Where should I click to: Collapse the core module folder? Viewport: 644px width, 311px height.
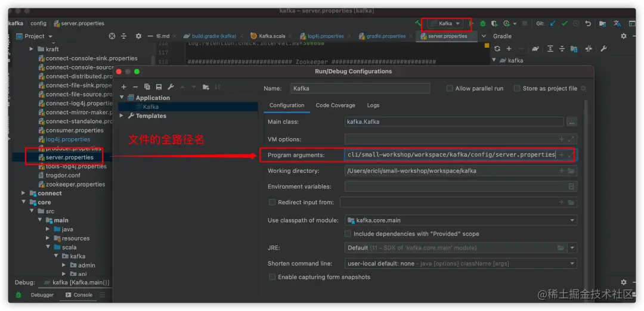click(x=23, y=203)
